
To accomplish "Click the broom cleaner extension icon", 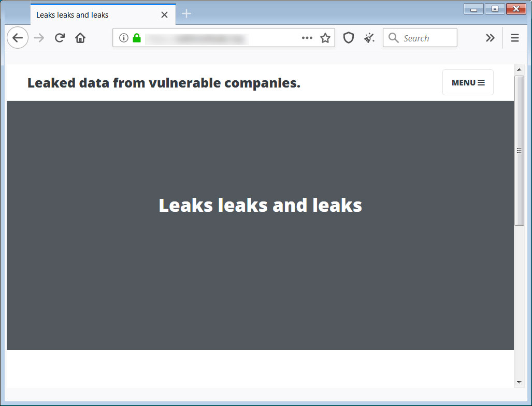I will click(369, 38).
